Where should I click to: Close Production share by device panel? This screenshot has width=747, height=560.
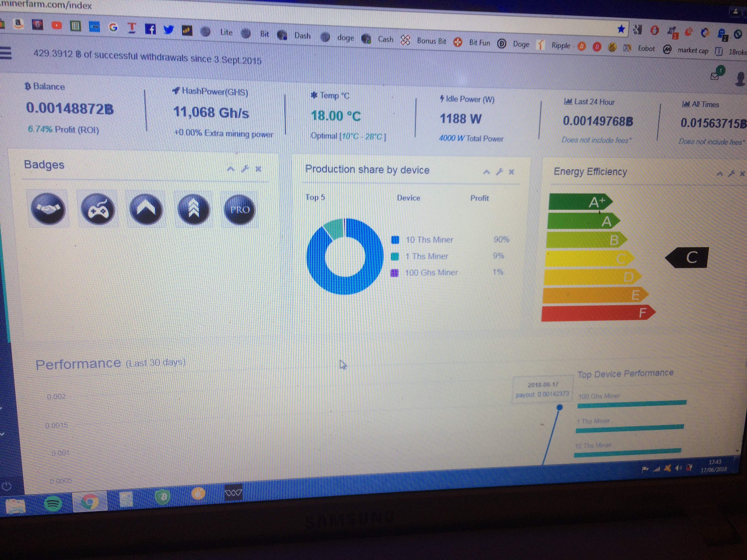click(511, 172)
